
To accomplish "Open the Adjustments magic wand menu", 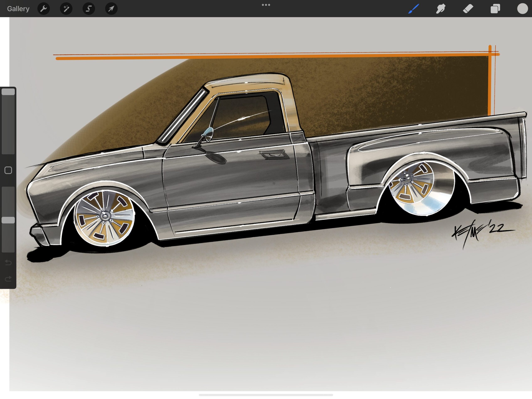I will (66, 9).
